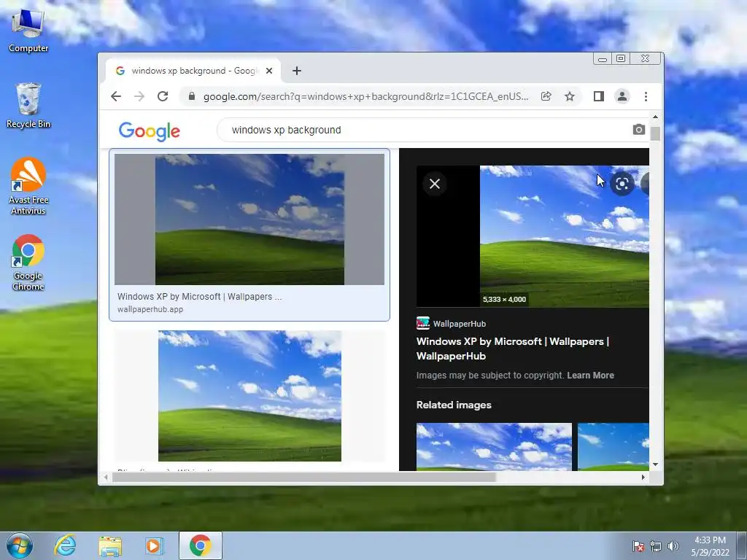Image resolution: width=747 pixels, height=560 pixels.
Task: Close the image preview panel with X
Action: coord(435,184)
